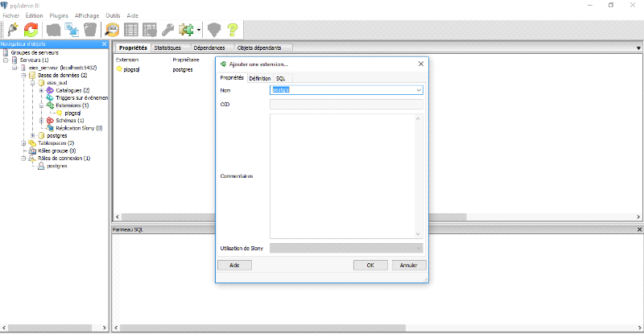Click the Rôles groupe icon in tree
This screenshot has height=334, width=644.
tap(32, 151)
